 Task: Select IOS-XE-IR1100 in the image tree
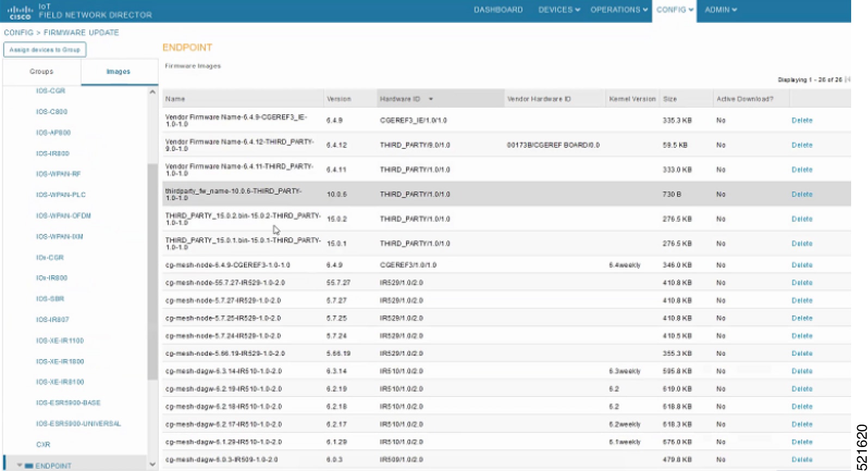coord(60,340)
